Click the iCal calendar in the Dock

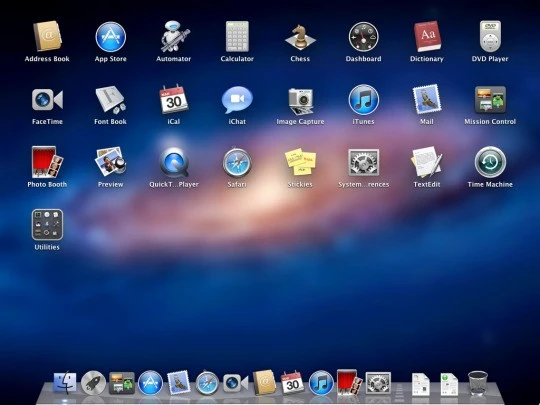[292, 382]
